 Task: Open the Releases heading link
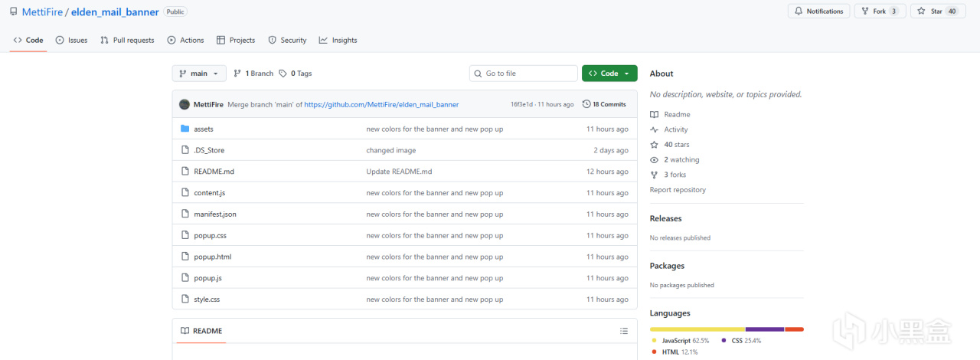pyautogui.click(x=665, y=218)
